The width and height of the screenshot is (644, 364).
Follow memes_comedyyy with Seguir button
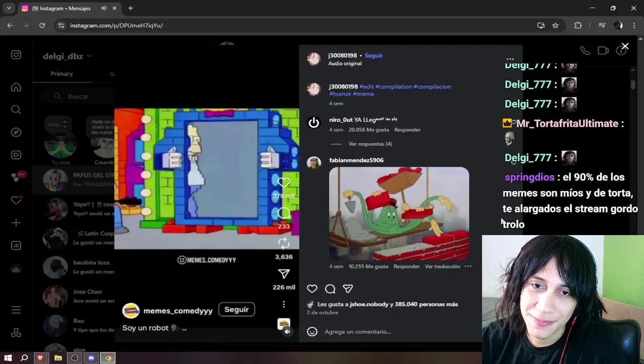pos(236,309)
